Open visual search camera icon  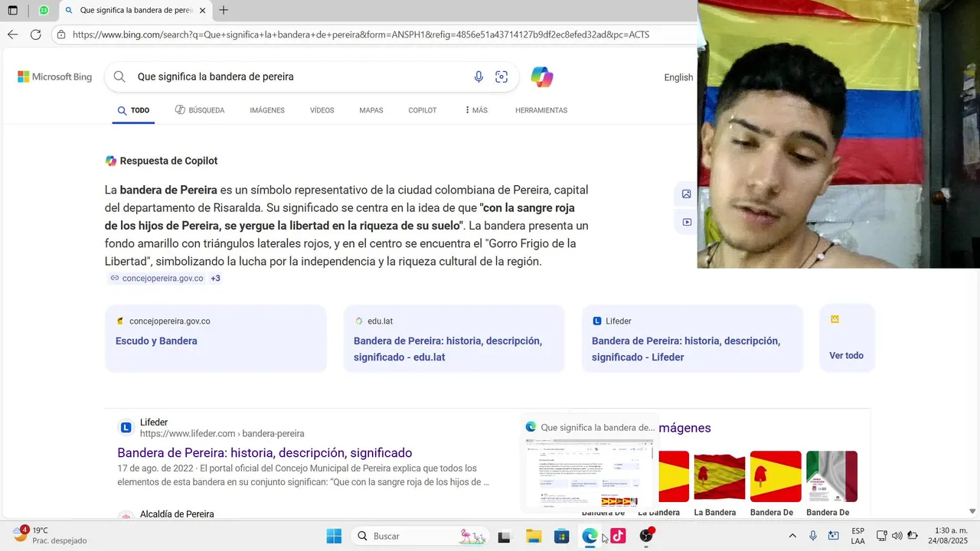pyautogui.click(x=501, y=77)
